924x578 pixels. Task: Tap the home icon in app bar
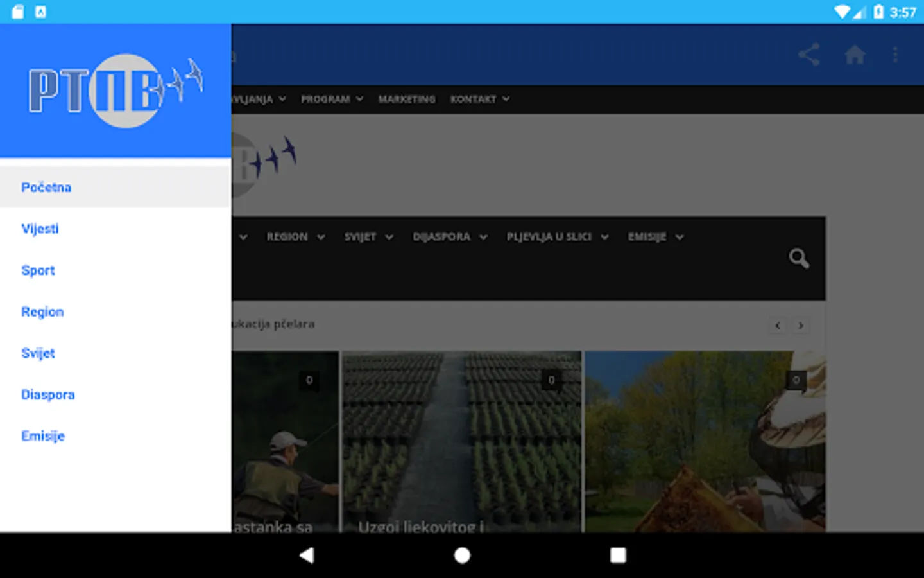pos(855,55)
